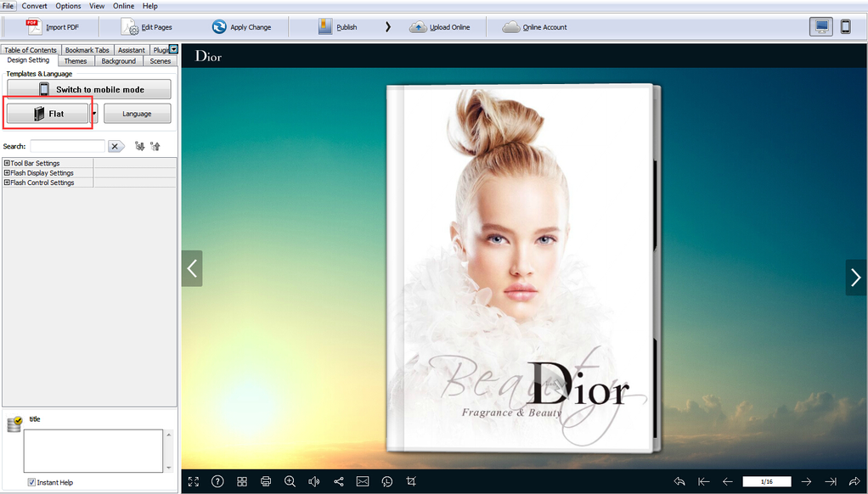Click the print icon in flipbook toolbar
The image size is (868, 494).
click(266, 481)
